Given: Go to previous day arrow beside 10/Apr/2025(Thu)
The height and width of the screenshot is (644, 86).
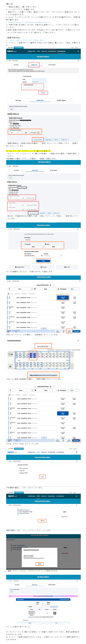Looking at the screenshot, I should pyautogui.click(x=34, y=285).
